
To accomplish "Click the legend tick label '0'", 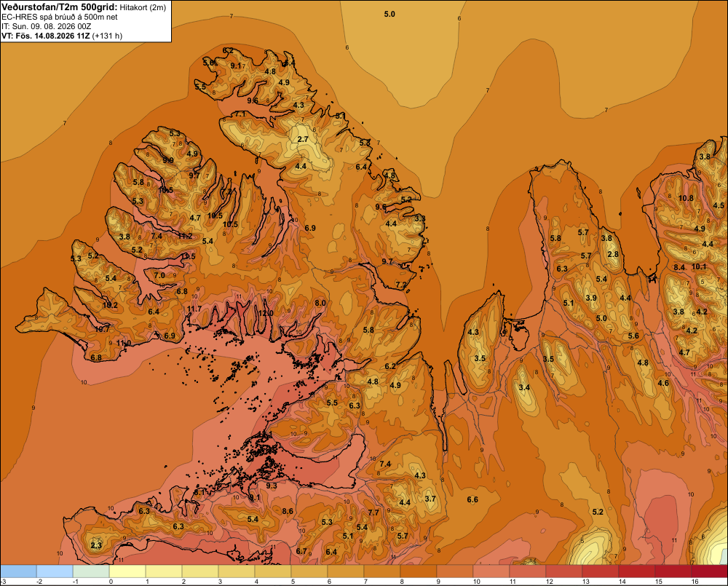I will (x=111, y=582).
